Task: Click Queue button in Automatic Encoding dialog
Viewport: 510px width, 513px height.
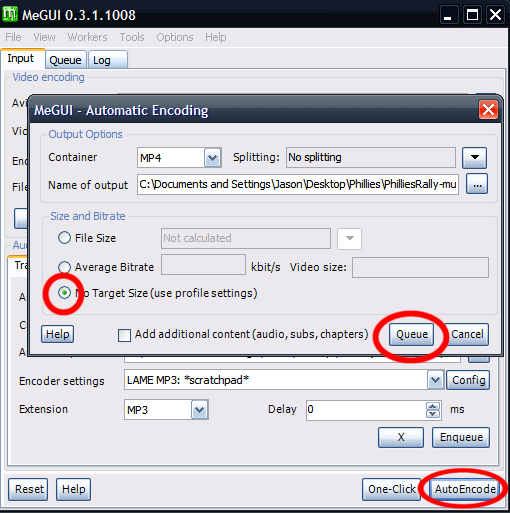Action: point(412,334)
